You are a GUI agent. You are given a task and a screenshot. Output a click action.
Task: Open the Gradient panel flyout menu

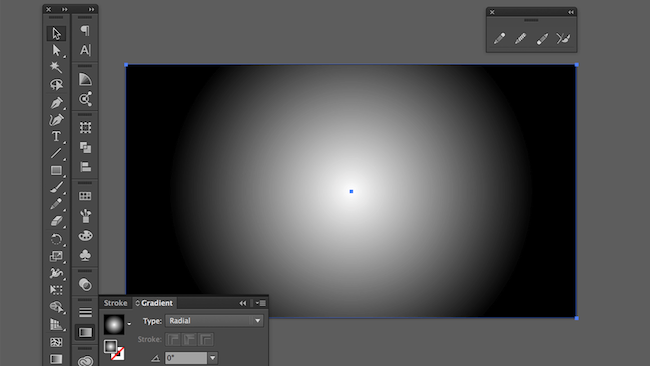point(261,303)
